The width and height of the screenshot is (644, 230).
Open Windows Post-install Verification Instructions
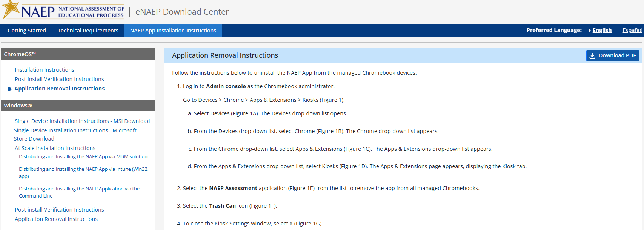(x=59, y=210)
